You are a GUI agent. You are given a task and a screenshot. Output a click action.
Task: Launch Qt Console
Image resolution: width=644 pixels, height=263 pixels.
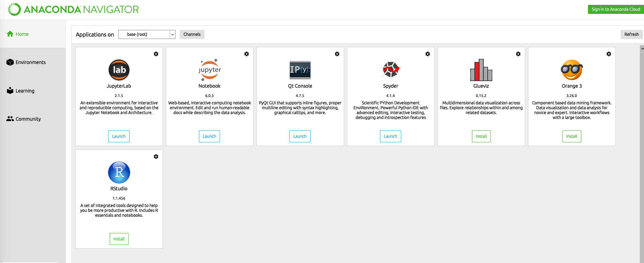coord(300,136)
